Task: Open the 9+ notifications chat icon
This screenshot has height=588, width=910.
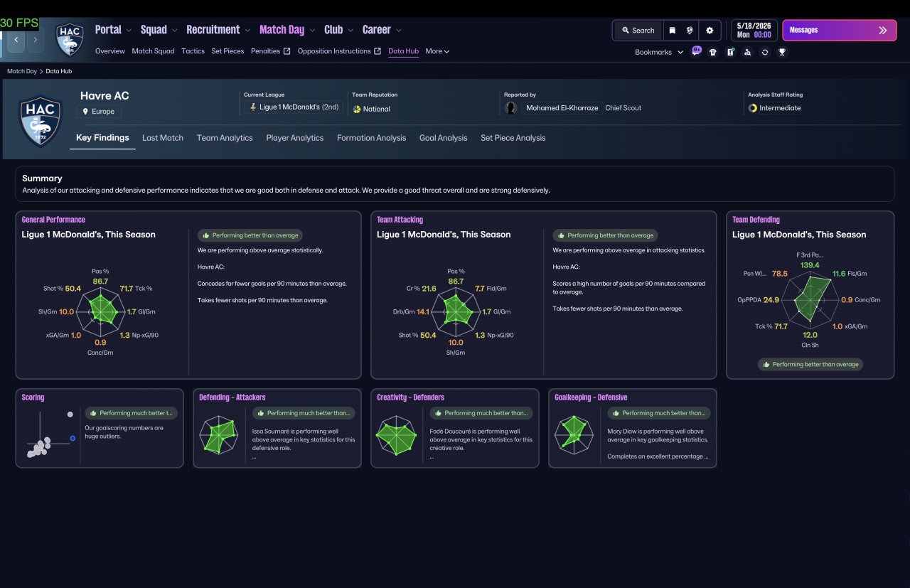Action: point(697,51)
